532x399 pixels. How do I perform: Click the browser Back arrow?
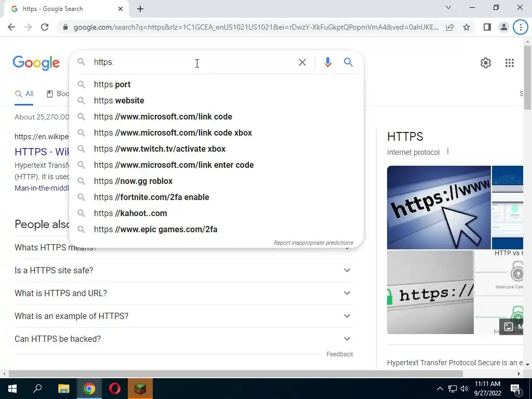(x=11, y=27)
